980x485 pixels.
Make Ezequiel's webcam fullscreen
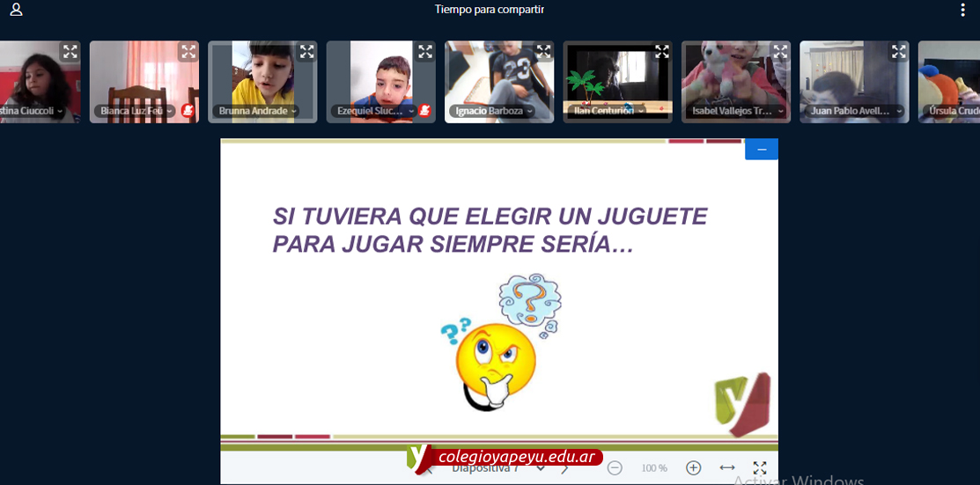coord(425,52)
